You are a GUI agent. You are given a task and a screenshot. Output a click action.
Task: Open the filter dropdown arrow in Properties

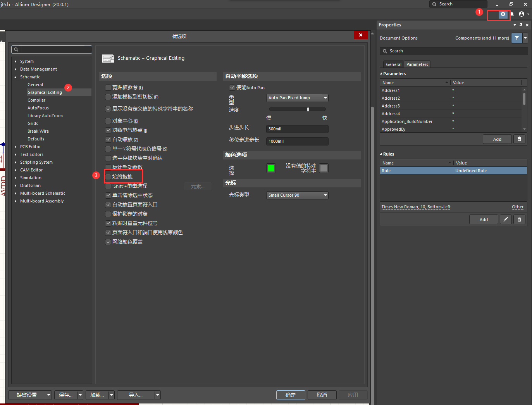pyautogui.click(x=525, y=38)
